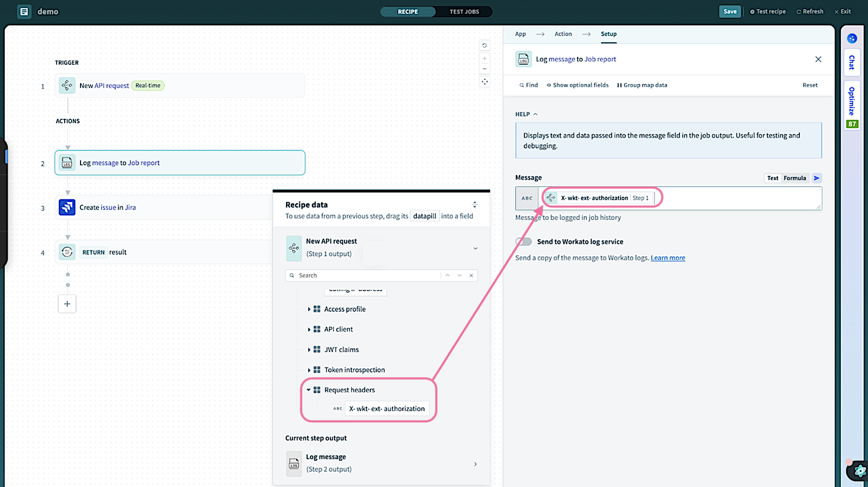Image resolution: width=868 pixels, height=487 pixels.
Task: Switch Message mode from Text to Formula
Action: point(795,178)
